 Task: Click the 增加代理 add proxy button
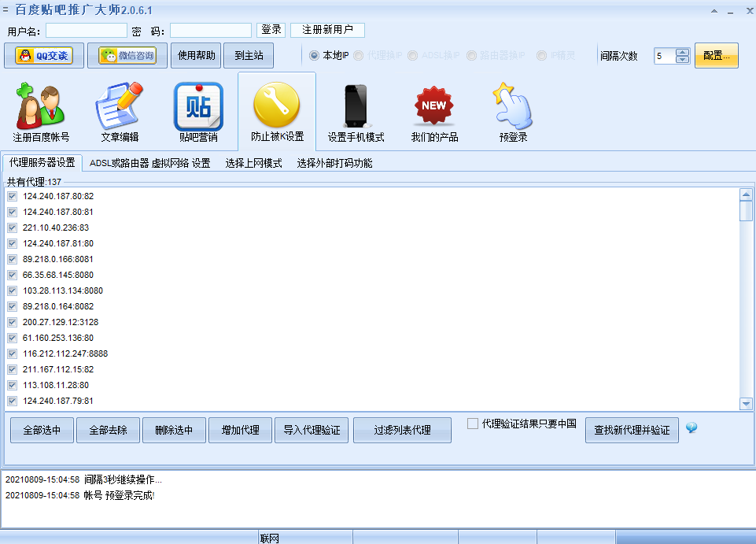(240, 430)
